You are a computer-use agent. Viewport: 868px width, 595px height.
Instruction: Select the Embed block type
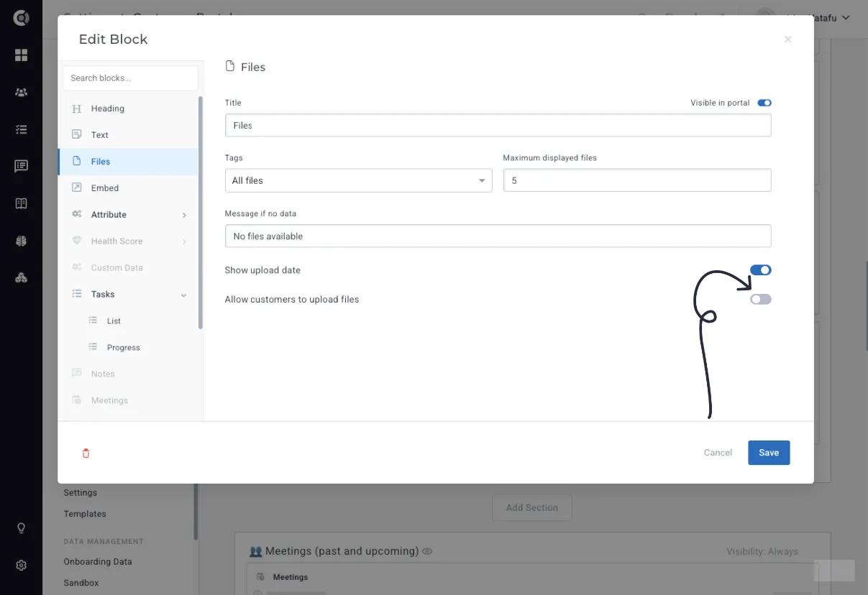(128, 188)
